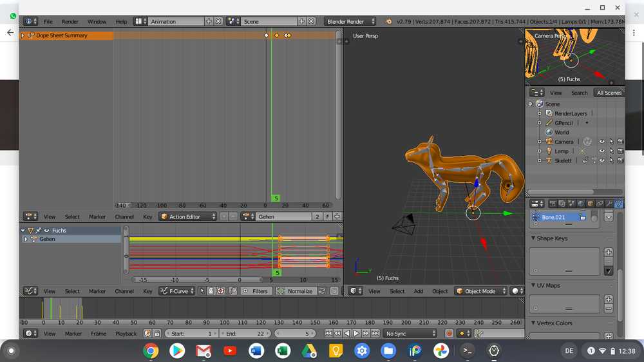Click the Chrome icon in the shelf

coord(151,351)
